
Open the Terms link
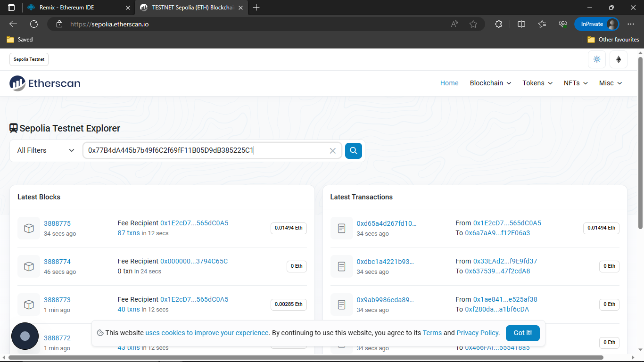click(432, 333)
